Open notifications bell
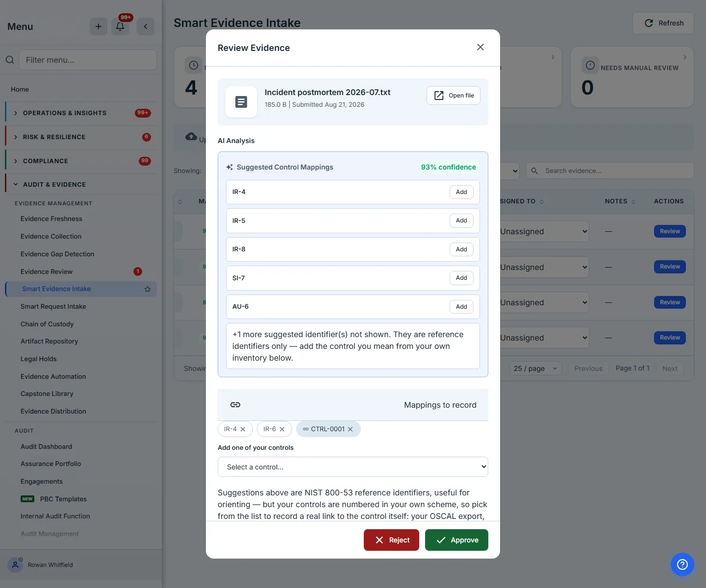The image size is (706, 588). [120, 26]
